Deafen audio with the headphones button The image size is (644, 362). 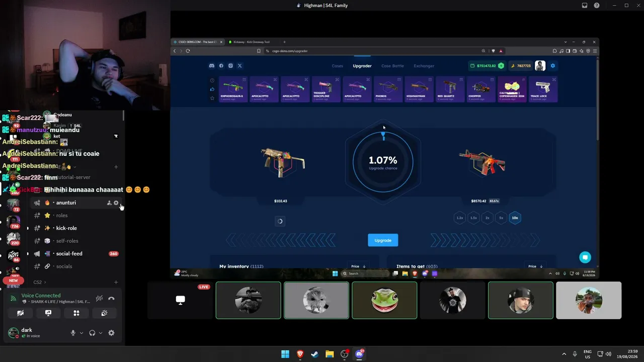(x=92, y=333)
